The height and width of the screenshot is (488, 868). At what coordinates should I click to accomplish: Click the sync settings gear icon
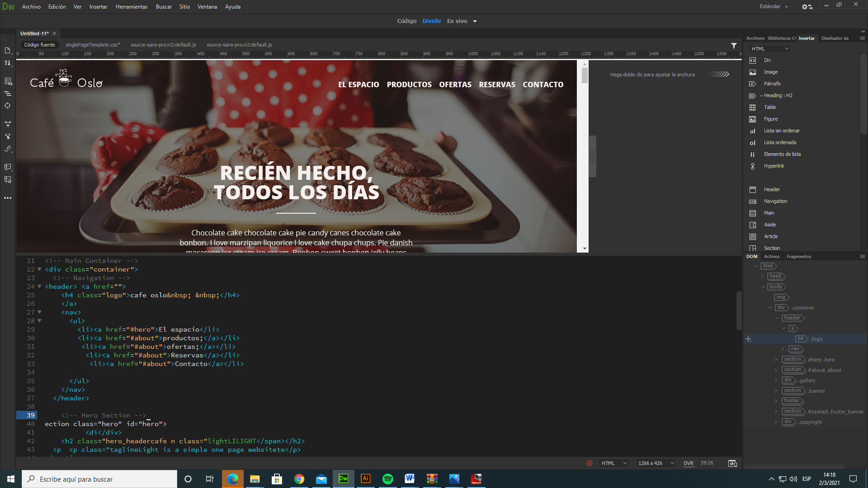pos(807,7)
